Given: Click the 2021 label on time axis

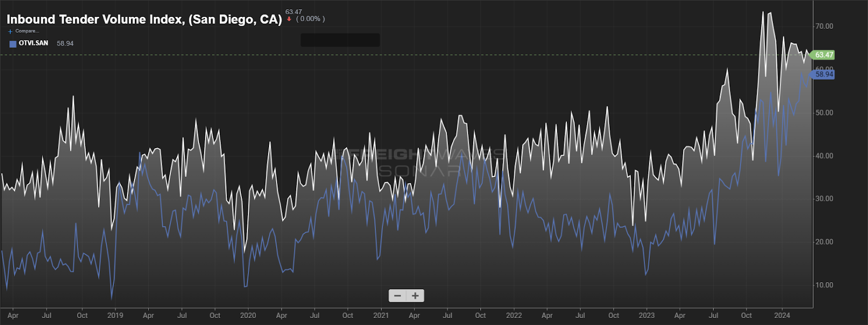Looking at the screenshot, I should pyautogui.click(x=381, y=315).
